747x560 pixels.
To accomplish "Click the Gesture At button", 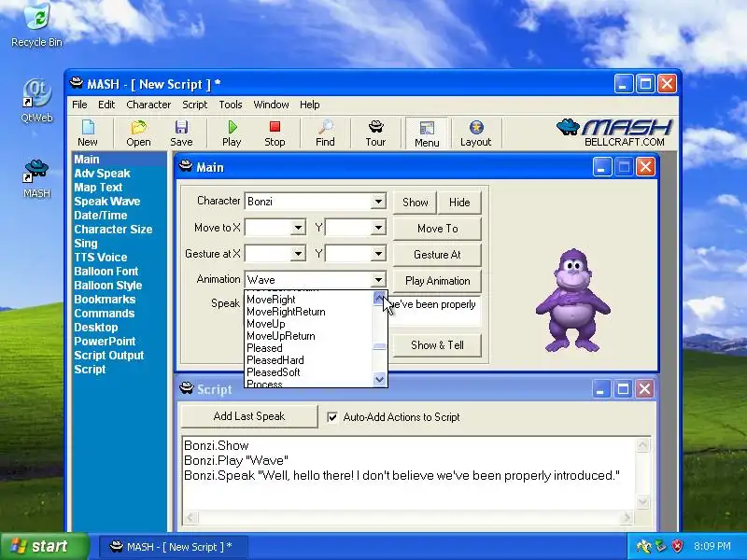I will [x=437, y=255].
